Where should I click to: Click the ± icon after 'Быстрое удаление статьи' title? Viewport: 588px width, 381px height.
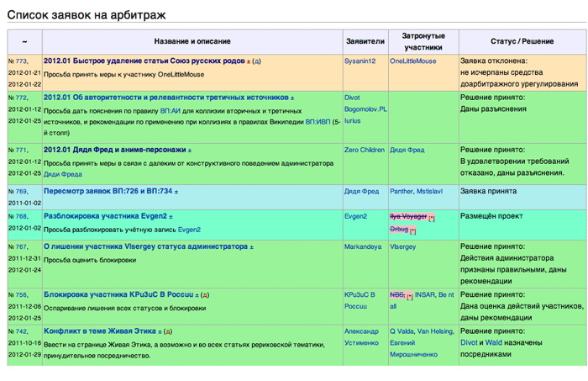249,61
